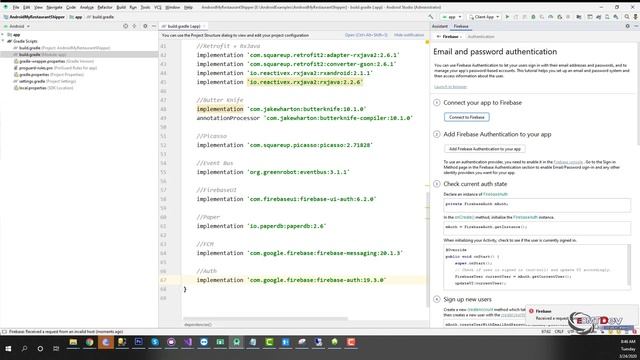Click the Launch in browser link
640x360 pixels.
click(450, 87)
